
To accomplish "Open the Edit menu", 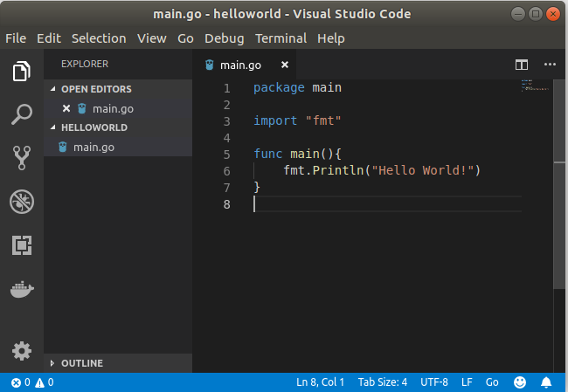I will [49, 38].
